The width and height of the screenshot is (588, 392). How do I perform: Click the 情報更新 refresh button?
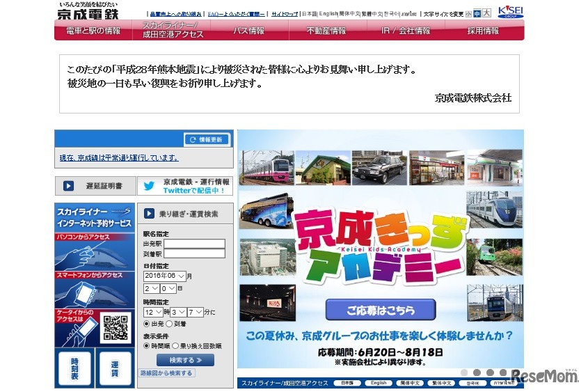207,139
